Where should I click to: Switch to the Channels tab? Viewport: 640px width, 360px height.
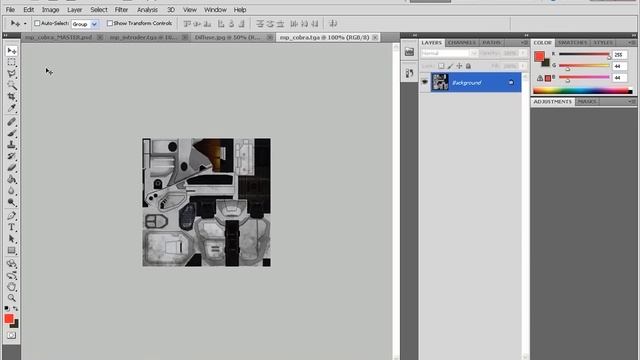(x=462, y=42)
